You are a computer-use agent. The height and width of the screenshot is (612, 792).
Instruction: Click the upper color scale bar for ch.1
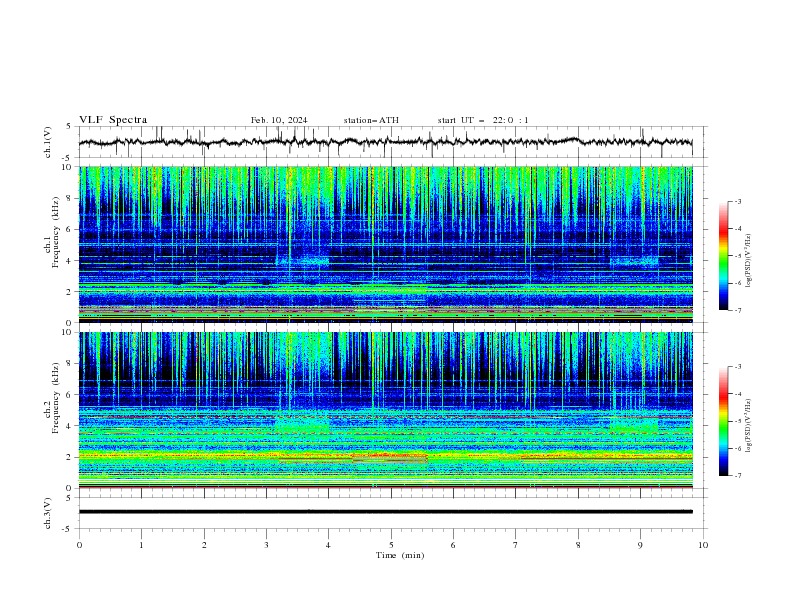click(x=724, y=256)
